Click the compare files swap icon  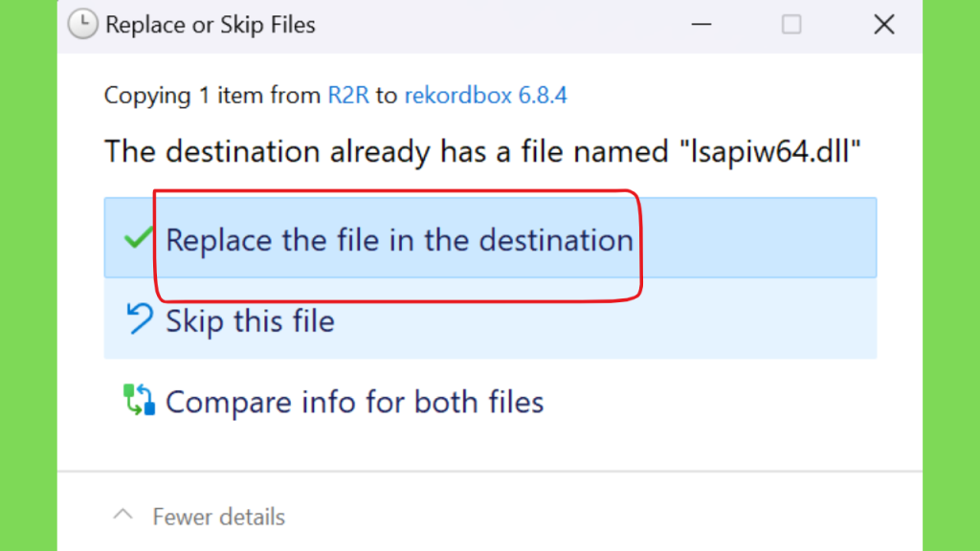click(139, 399)
